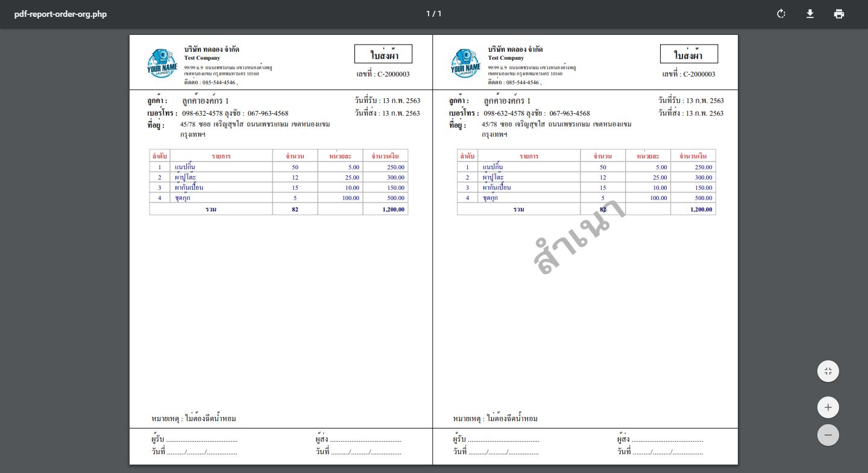The height and width of the screenshot is (473, 868).
Task: Click the laundry logo on right copy
Action: (466, 64)
